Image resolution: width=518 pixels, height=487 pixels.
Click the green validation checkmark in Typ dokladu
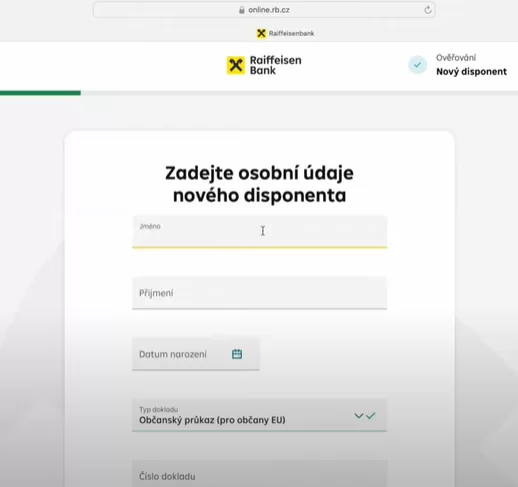pos(371,415)
